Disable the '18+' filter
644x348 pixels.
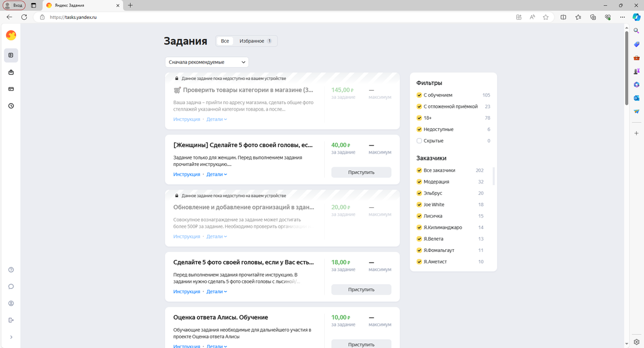pos(419,118)
